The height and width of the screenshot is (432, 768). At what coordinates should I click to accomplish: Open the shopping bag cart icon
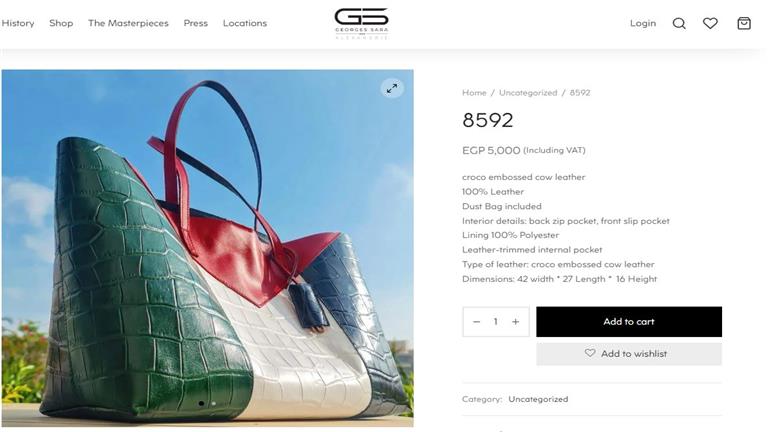click(744, 23)
